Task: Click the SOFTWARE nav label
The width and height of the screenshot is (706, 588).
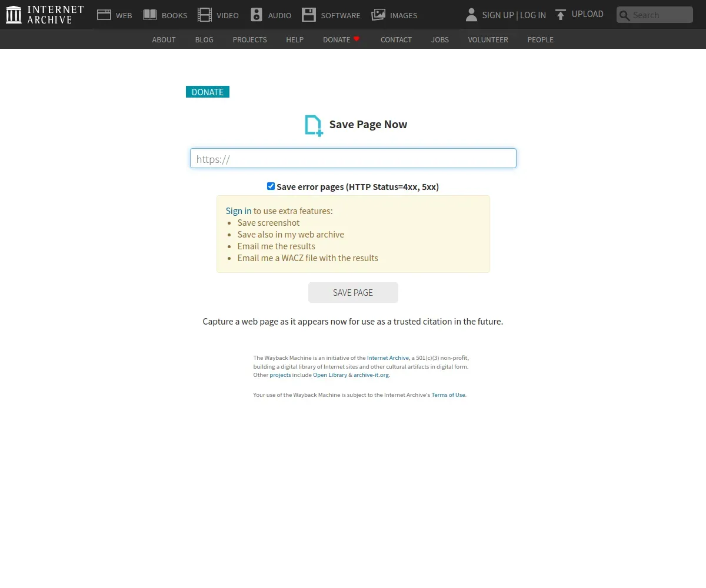Action: [x=341, y=15]
